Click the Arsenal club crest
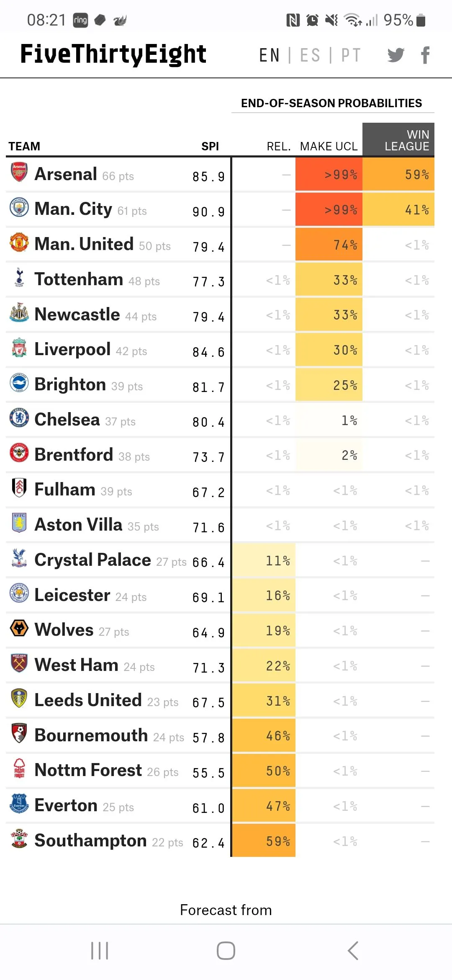 [x=19, y=172]
